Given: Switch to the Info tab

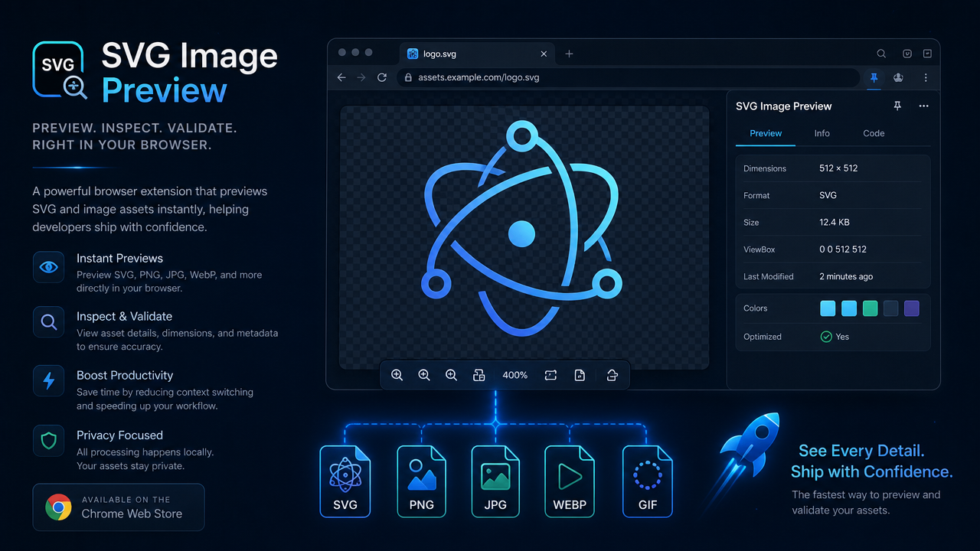Looking at the screenshot, I should (822, 133).
